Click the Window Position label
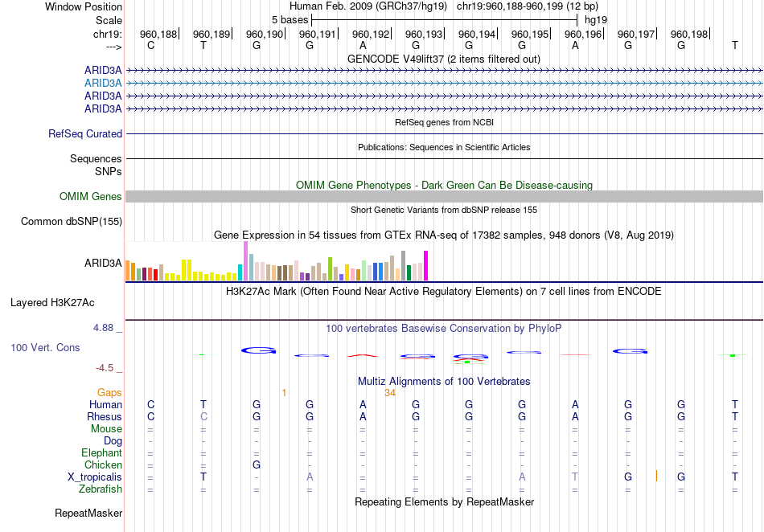Viewport: 764px width, 532px height. click(x=84, y=6)
